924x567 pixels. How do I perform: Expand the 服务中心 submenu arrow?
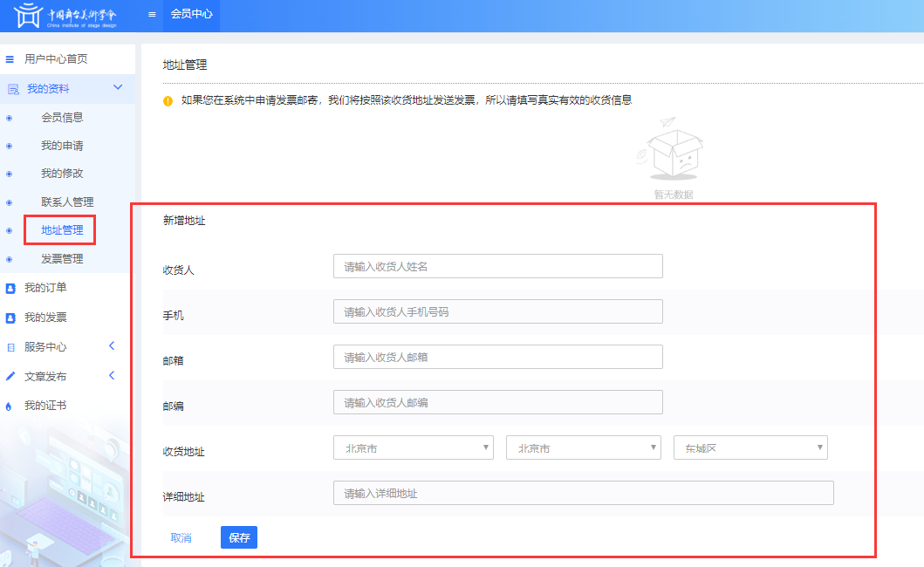pos(112,346)
